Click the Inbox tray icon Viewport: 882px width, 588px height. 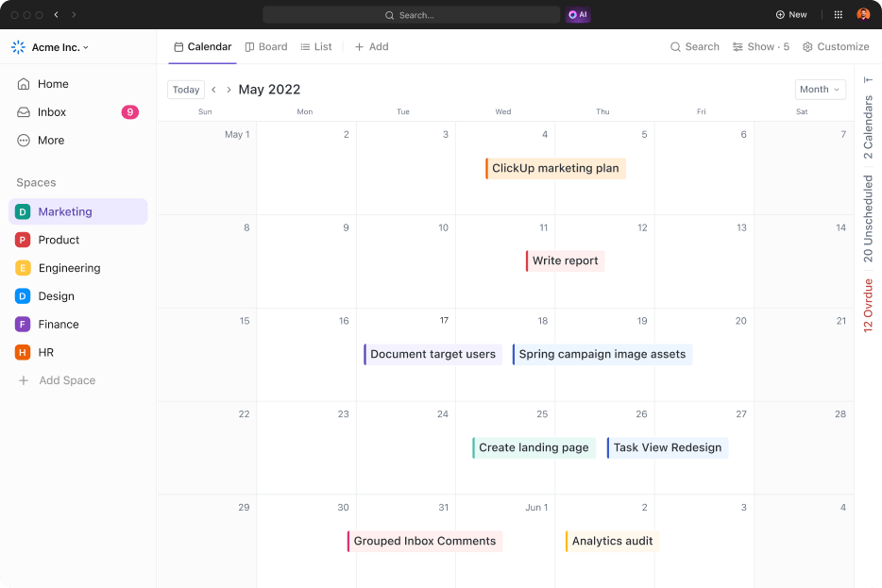[x=24, y=112]
